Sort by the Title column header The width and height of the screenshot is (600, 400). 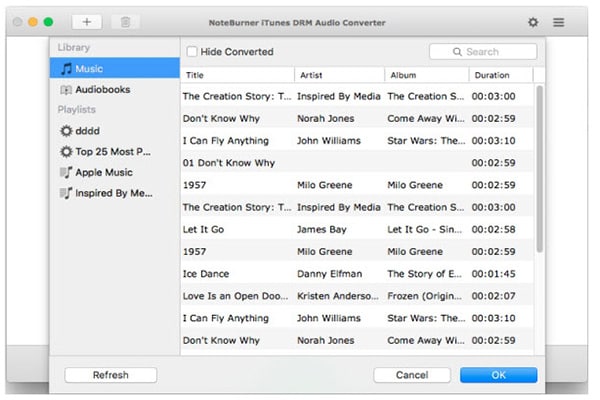[x=238, y=75]
